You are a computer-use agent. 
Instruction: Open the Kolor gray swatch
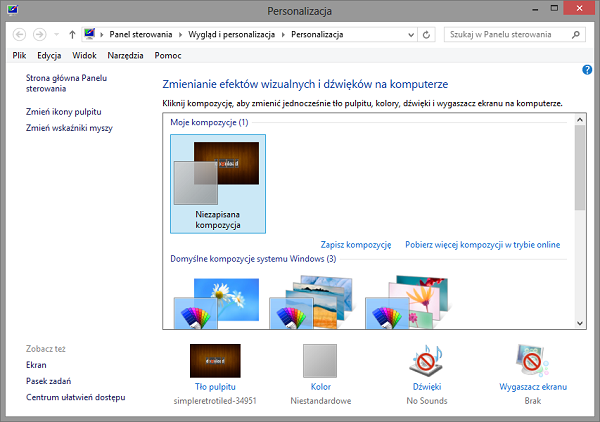click(320, 360)
